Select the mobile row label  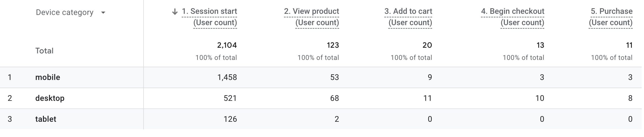tap(48, 77)
